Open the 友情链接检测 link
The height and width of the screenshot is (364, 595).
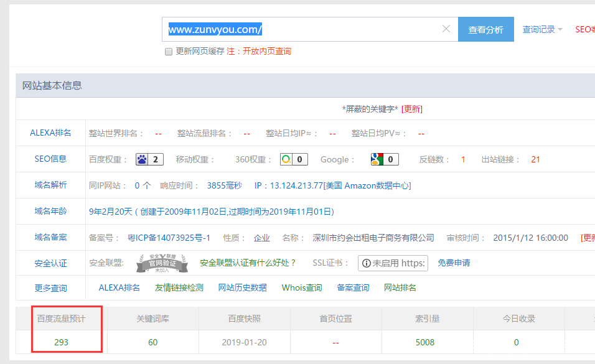tap(177, 288)
